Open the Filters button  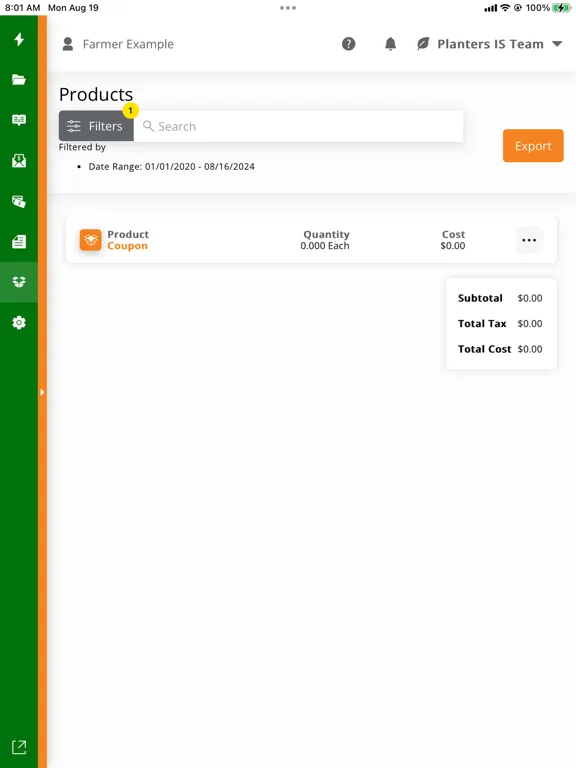click(96, 126)
